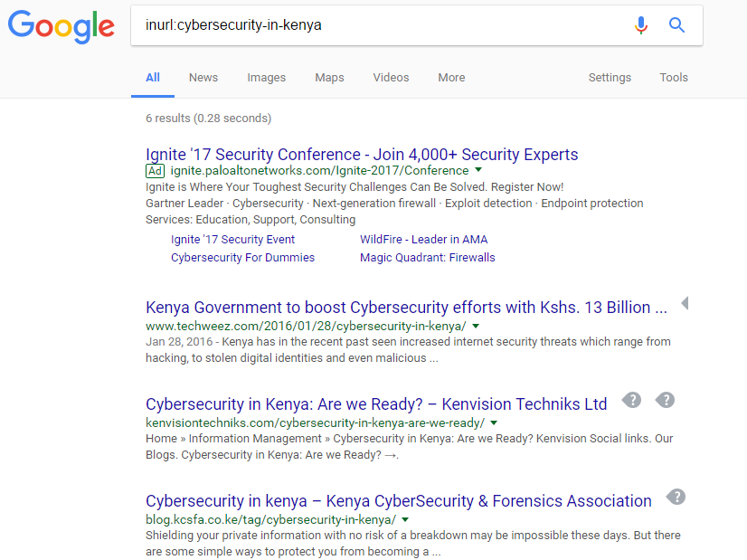Viewport: 747px width, 560px height.
Task: Open Cybersecurity For Dummies sitelink
Action: point(242,257)
